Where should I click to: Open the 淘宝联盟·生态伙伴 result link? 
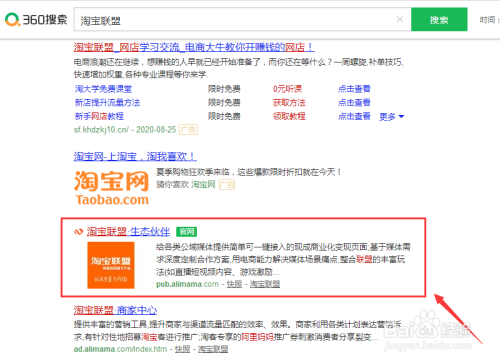(x=128, y=232)
